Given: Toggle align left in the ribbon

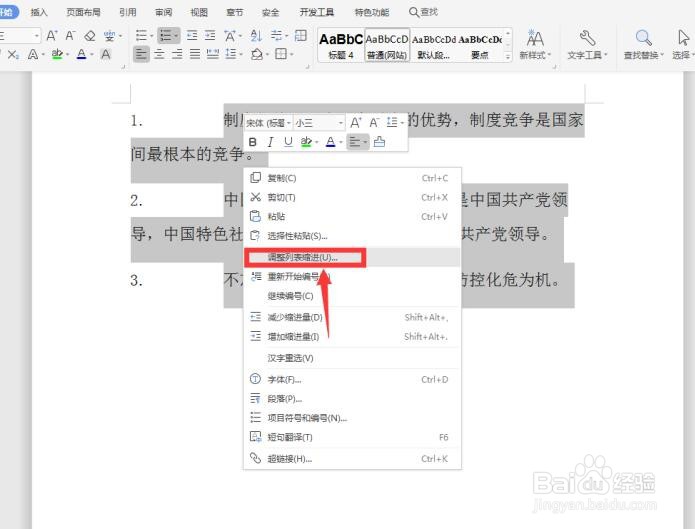Looking at the screenshot, I should pyautogui.click(x=141, y=55).
